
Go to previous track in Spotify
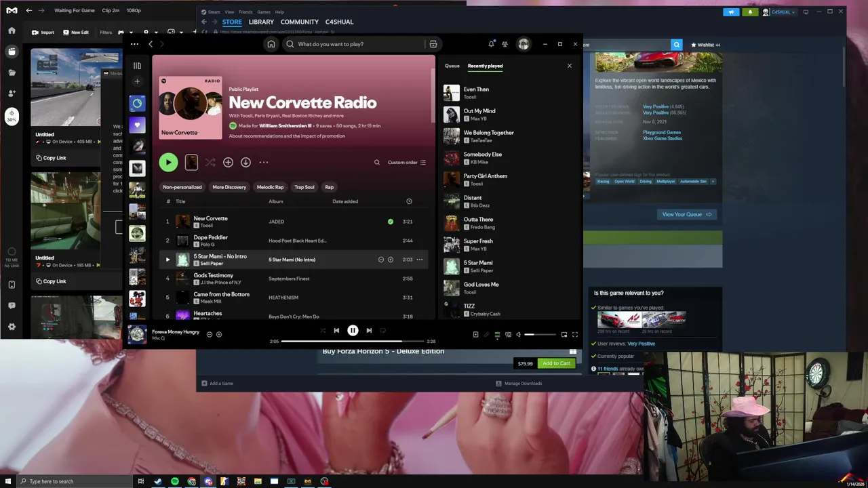click(336, 331)
